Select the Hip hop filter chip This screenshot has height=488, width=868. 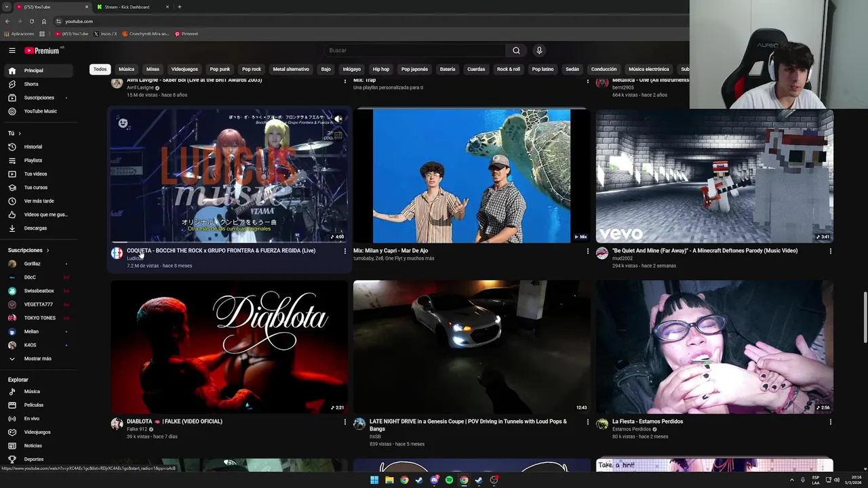point(381,69)
